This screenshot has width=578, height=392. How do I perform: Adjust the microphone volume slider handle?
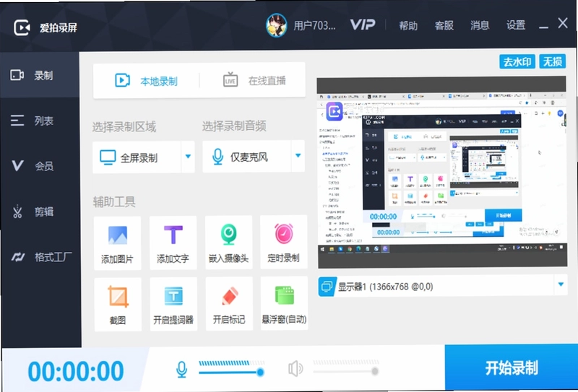pos(260,372)
